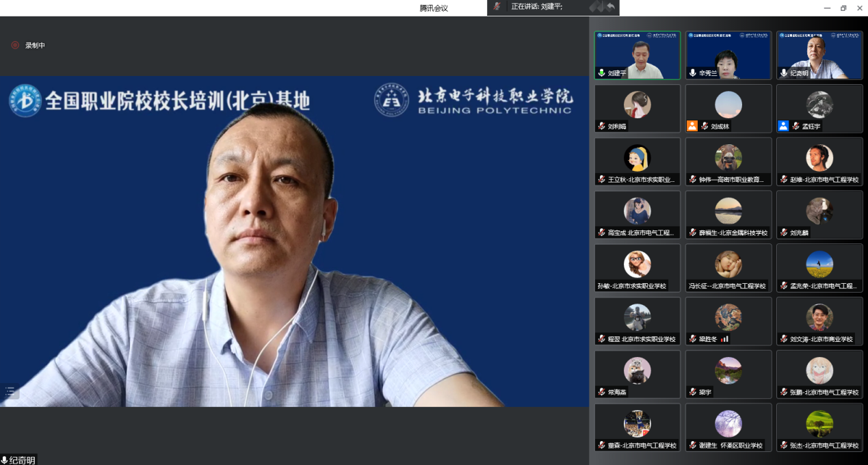
Task: Click the muted microphone icon in top bar
Action: [497, 6]
